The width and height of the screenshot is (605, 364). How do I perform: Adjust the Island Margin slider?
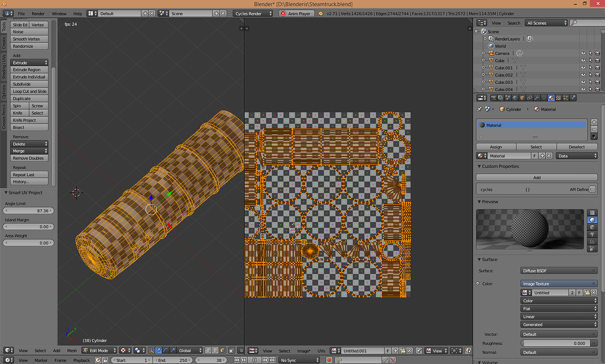pyautogui.click(x=28, y=227)
